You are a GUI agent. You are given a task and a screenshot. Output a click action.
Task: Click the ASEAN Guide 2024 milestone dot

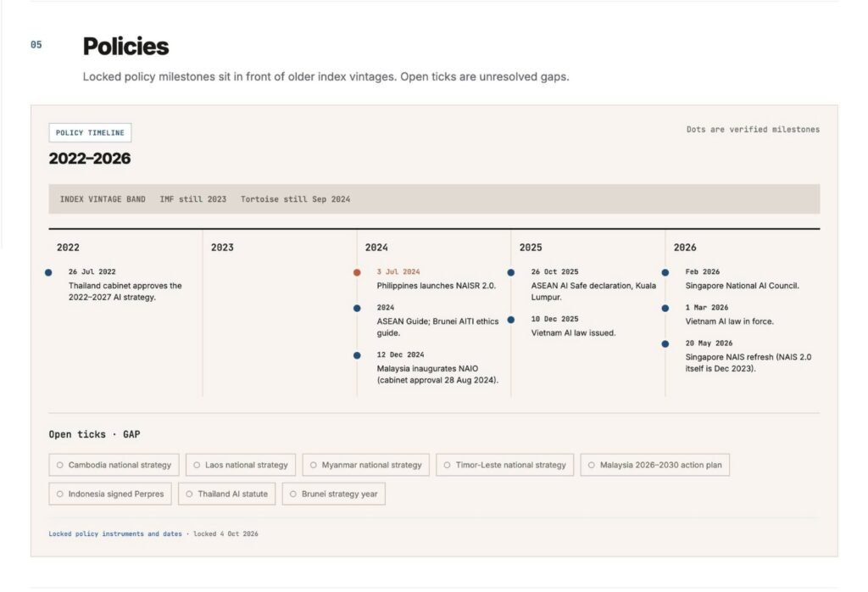357,308
